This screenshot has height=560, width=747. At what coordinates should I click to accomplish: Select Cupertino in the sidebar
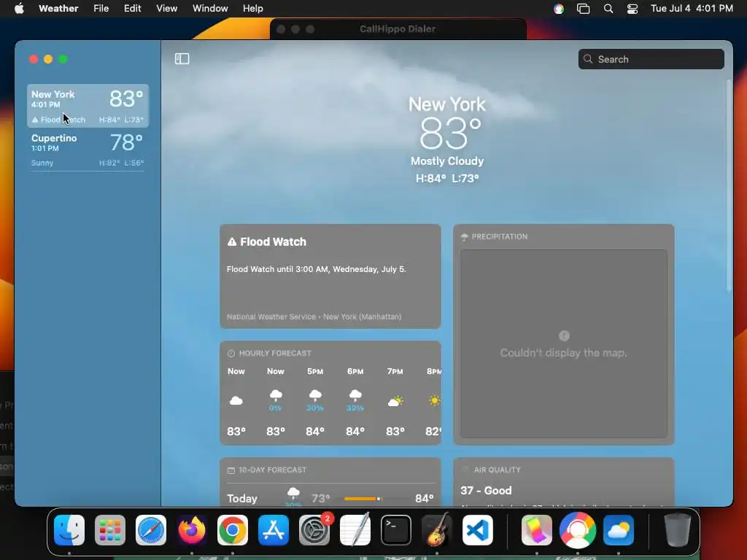[88, 149]
